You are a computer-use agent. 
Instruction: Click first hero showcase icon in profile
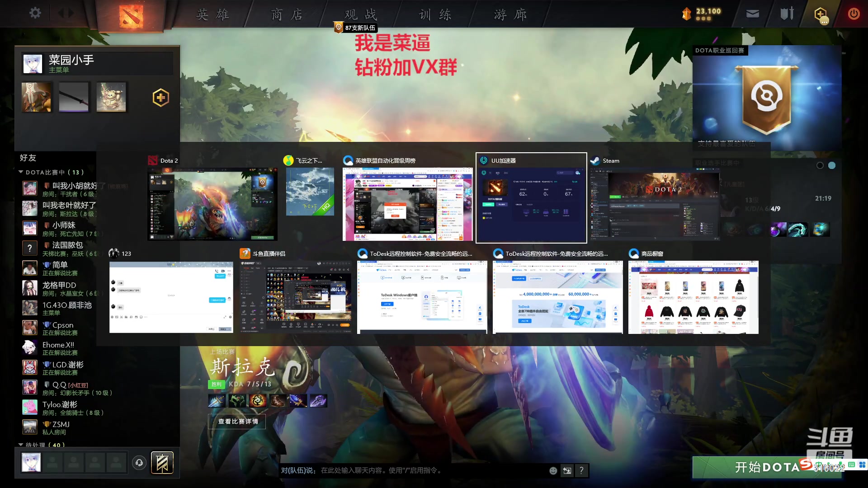tap(37, 97)
